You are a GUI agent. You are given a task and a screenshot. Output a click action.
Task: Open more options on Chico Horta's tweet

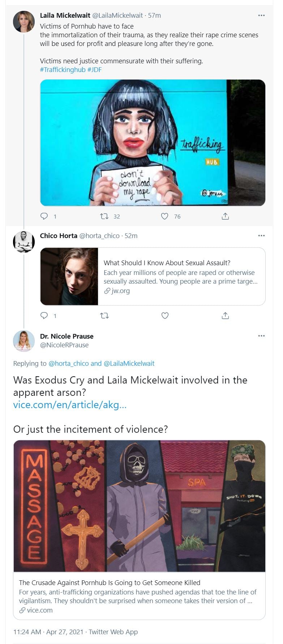tap(261, 236)
